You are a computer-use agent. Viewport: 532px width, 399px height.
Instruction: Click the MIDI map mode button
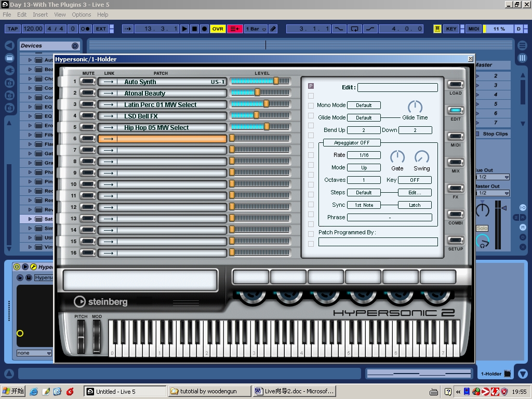474,29
